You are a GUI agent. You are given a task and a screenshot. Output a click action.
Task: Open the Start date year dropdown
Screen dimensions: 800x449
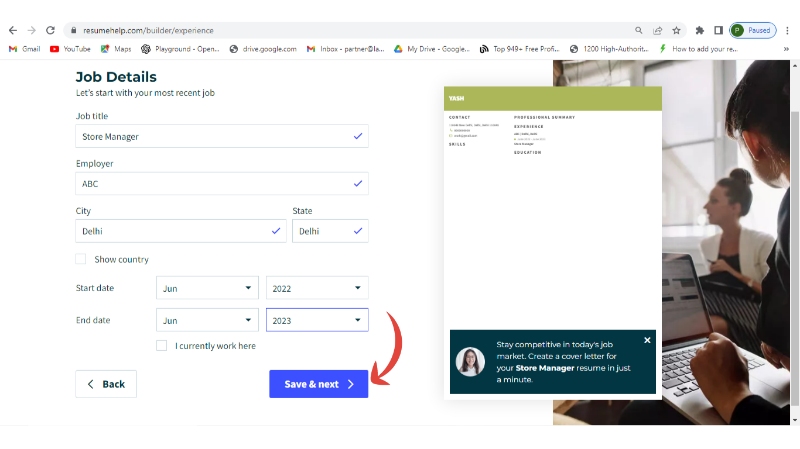(317, 288)
